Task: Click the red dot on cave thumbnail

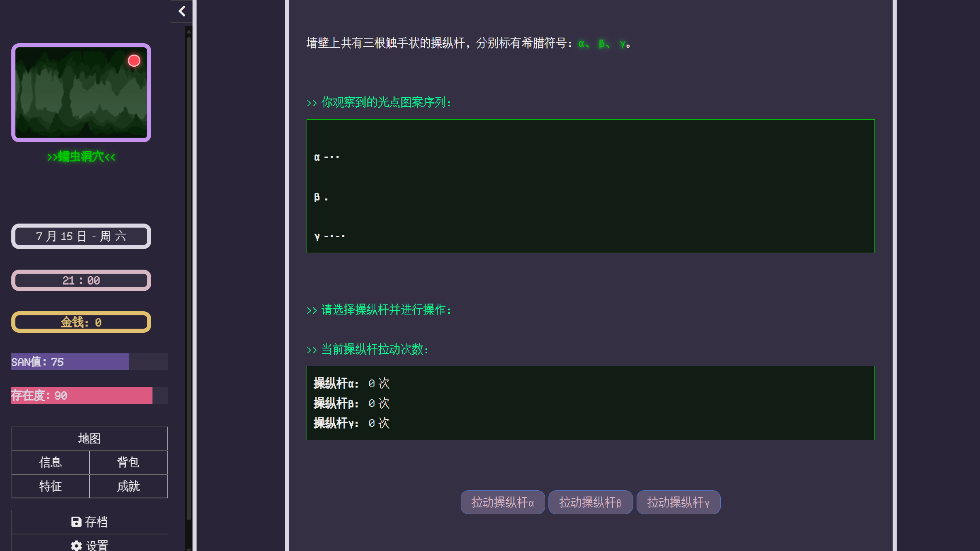Action: click(x=134, y=61)
